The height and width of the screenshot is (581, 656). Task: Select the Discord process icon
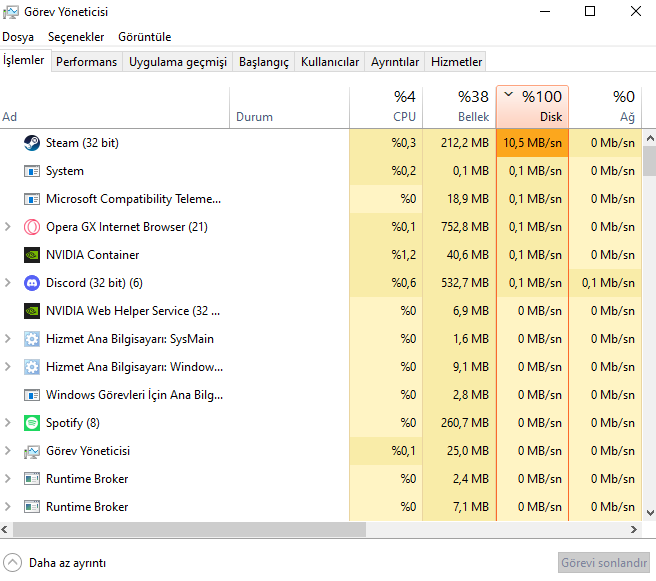point(31,283)
